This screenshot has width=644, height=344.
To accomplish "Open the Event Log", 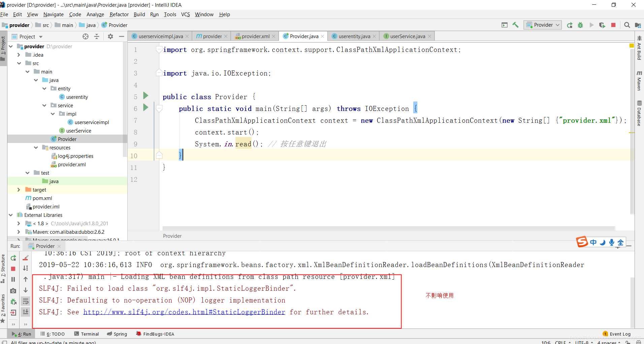I will coord(616,334).
